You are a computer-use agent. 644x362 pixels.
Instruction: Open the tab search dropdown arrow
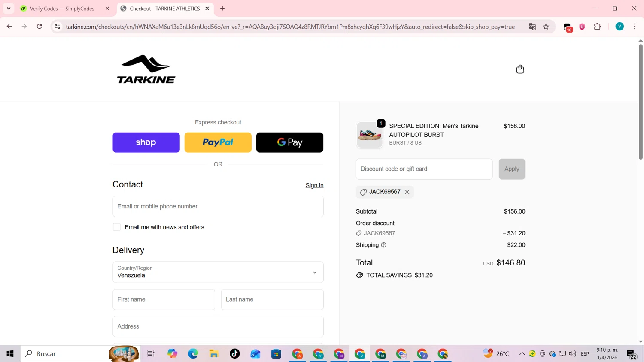click(9, 9)
